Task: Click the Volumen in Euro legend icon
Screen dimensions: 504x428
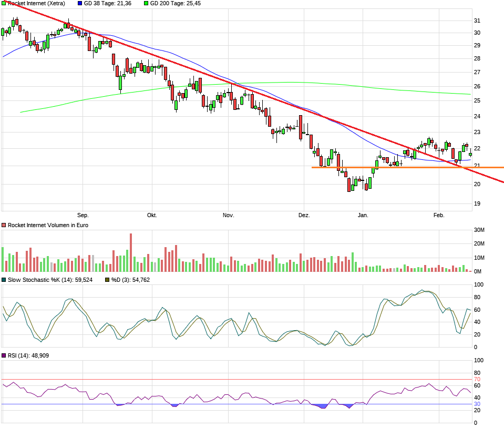Action: coord(4,225)
